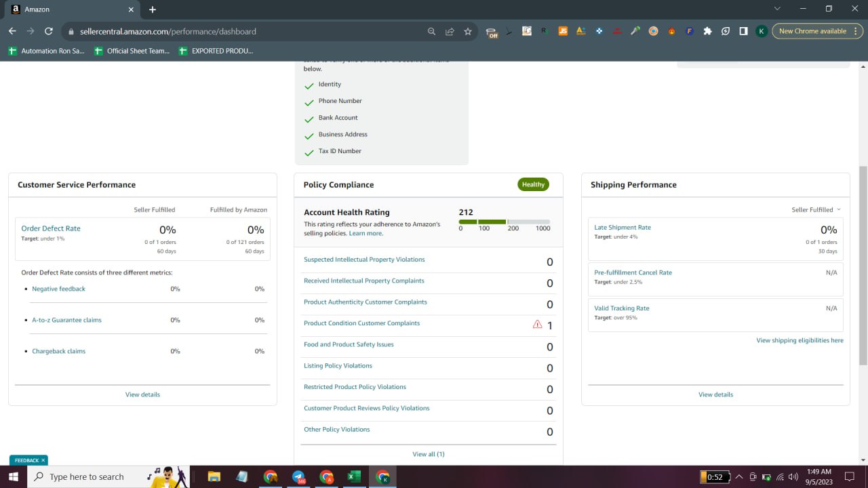Open Product Authenticity Customer Complaints
Image resolution: width=868 pixels, height=488 pixels.
click(x=366, y=302)
